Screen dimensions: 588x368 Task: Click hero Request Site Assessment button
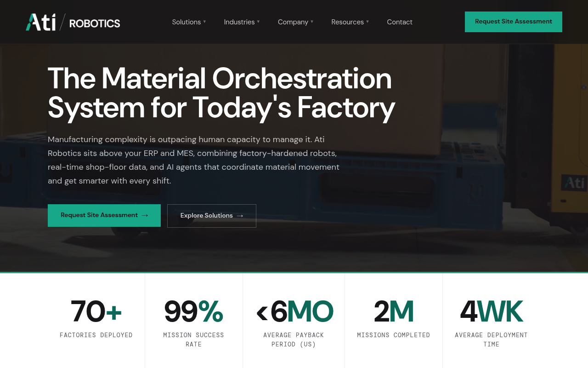pyautogui.click(x=104, y=215)
